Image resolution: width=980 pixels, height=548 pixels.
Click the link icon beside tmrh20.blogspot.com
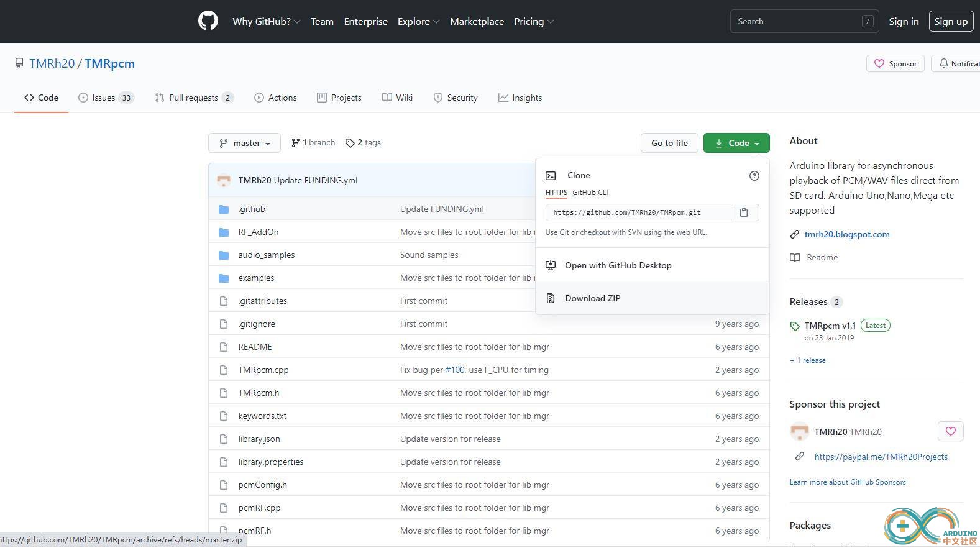[x=795, y=234]
